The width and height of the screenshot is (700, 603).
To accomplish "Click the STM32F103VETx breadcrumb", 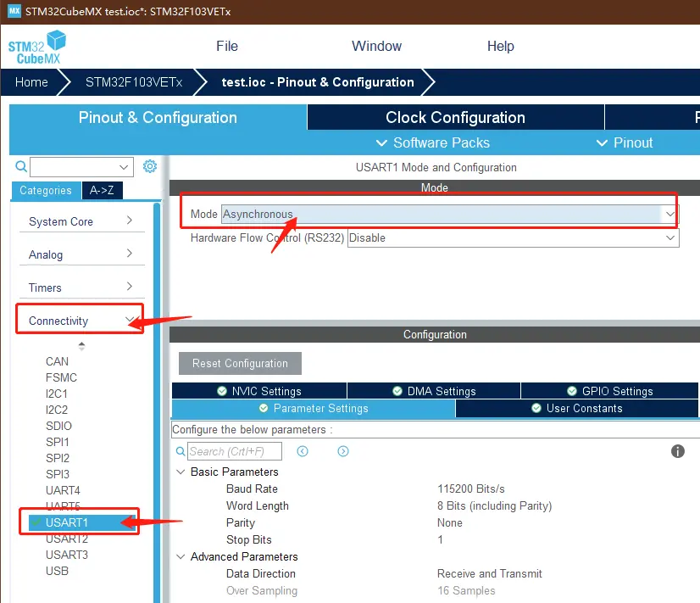I will click(134, 82).
